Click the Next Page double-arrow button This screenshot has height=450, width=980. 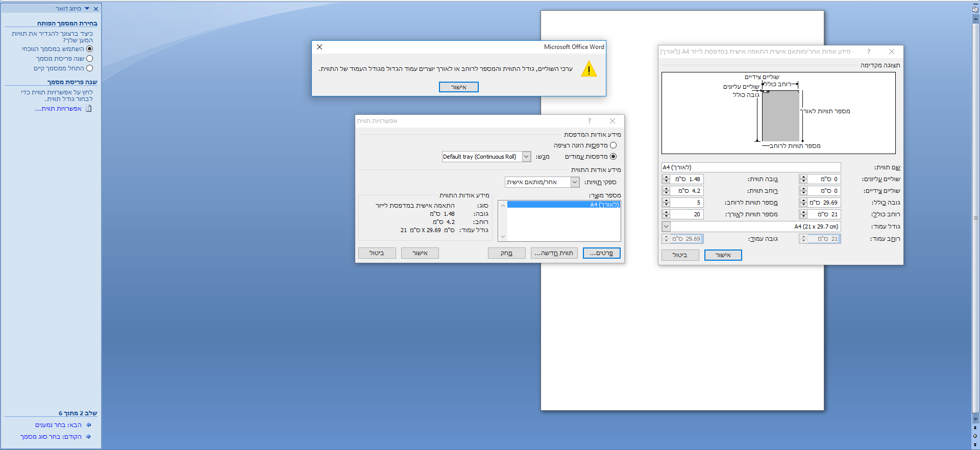coord(975,444)
